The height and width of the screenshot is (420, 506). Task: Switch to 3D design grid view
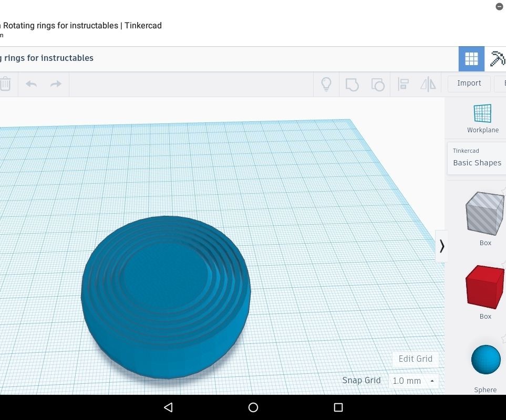click(471, 59)
